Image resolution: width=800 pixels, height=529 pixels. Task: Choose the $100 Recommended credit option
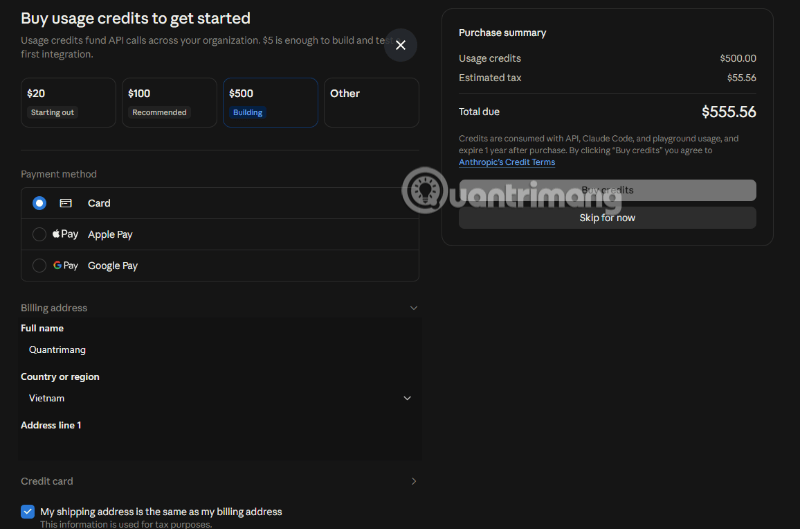[x=169, y=103]
